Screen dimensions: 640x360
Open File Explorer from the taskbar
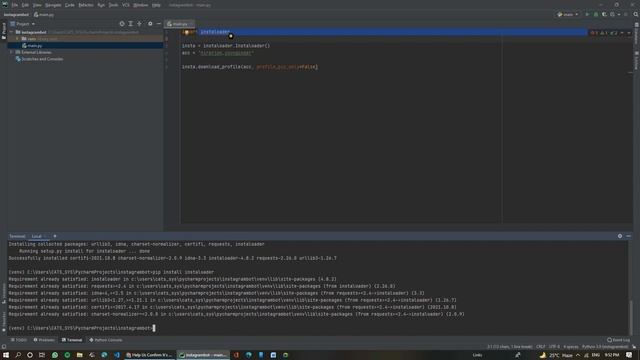pyautogui.click(x=80, y=355)
